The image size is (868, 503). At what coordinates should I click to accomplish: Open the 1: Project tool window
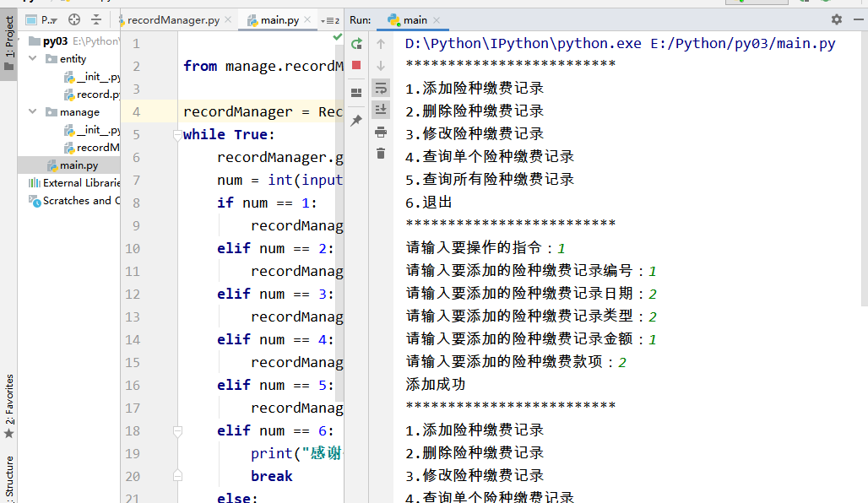(8, 44)
